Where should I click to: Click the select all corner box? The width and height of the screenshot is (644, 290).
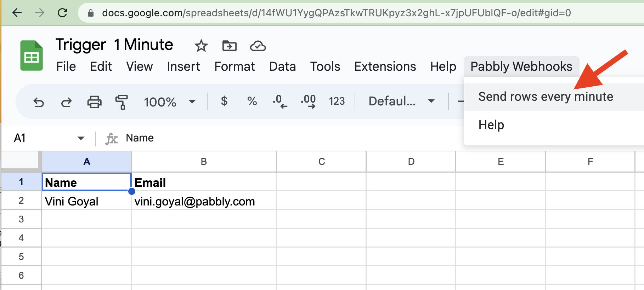click(20, 160)
